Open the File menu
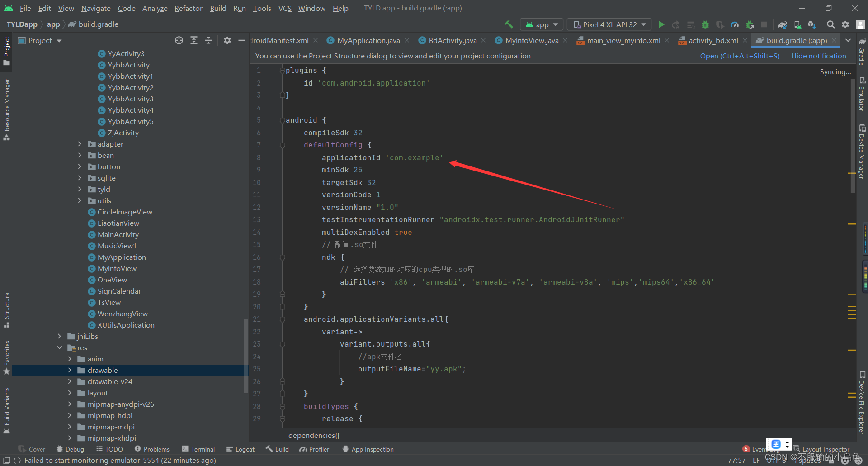868x466 pixels. click(x=25, y=8)
